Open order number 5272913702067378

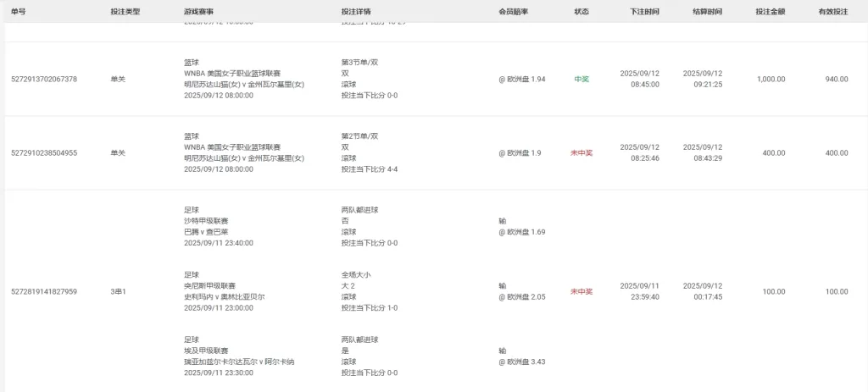pos(43,80)
